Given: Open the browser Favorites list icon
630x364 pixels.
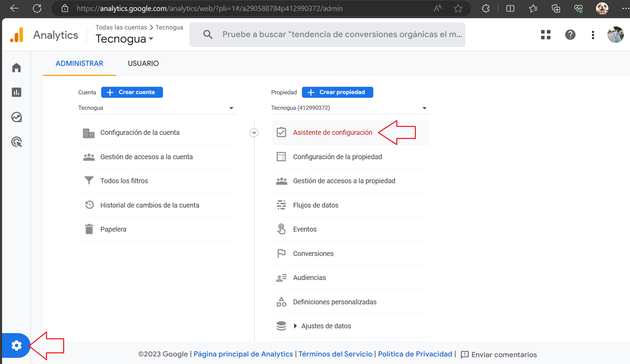Looking at the screenshot, I should (533, 9).
